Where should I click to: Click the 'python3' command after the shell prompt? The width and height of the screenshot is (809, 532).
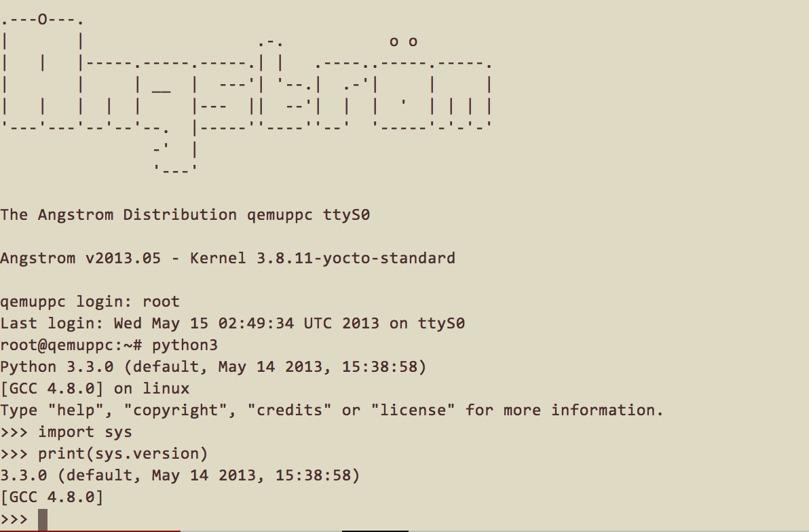[x=185, y=345]
